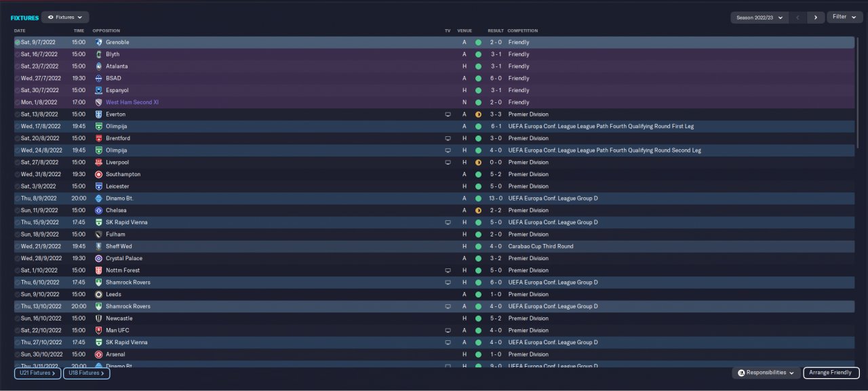Switch to the U18 Fixtures tab
The width and height of the screenshot is (868, 391).
pos(87,373)
